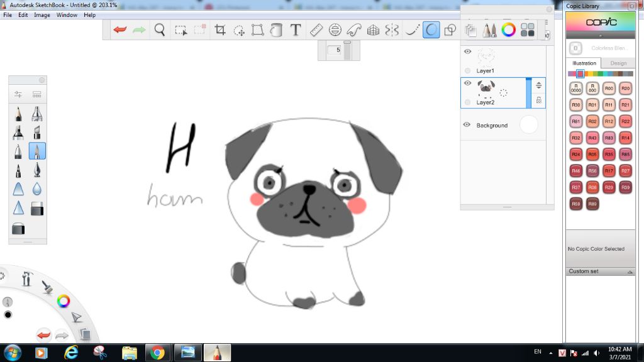
Task: Select the Quick Transform lasso tool
Action: pyautogui.click(x=238, y=30)
